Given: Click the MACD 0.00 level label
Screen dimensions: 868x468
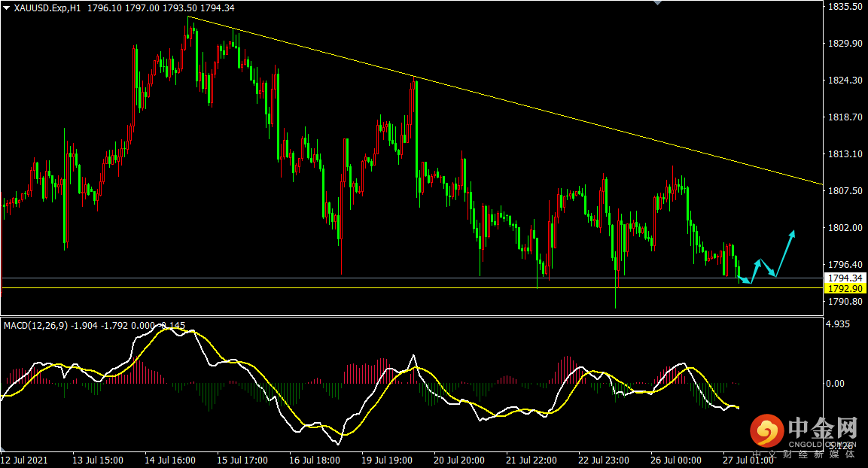Looking at the screenshot, I should click(x=835, y=383).
